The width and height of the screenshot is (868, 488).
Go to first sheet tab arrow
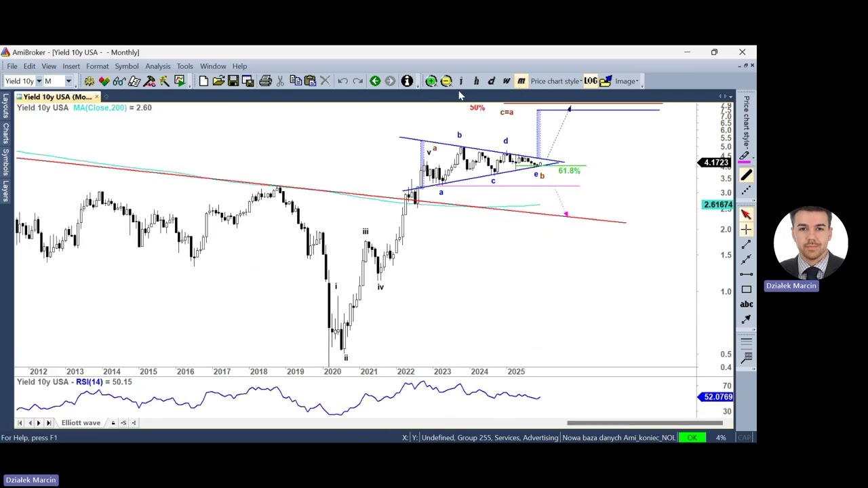20,423
